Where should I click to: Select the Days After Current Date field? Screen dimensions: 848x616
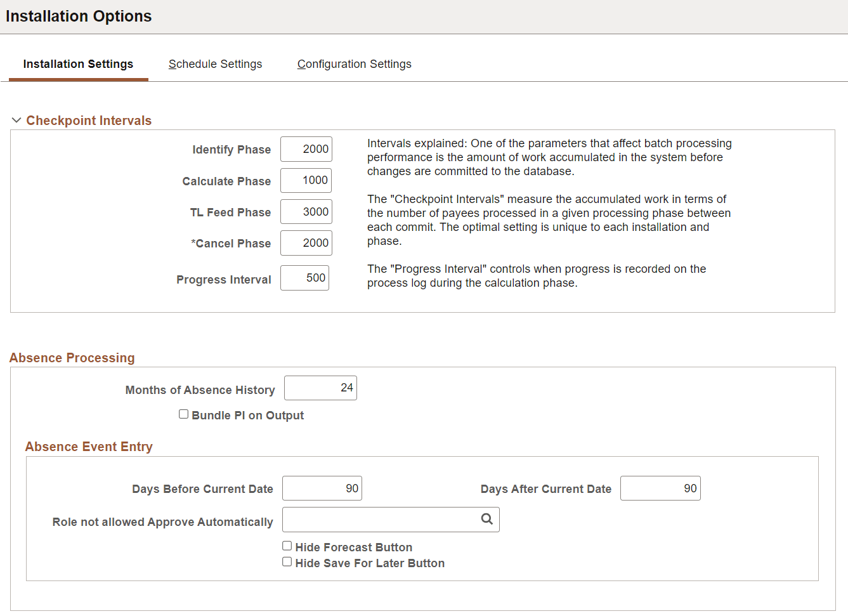[x=660, y=488]
